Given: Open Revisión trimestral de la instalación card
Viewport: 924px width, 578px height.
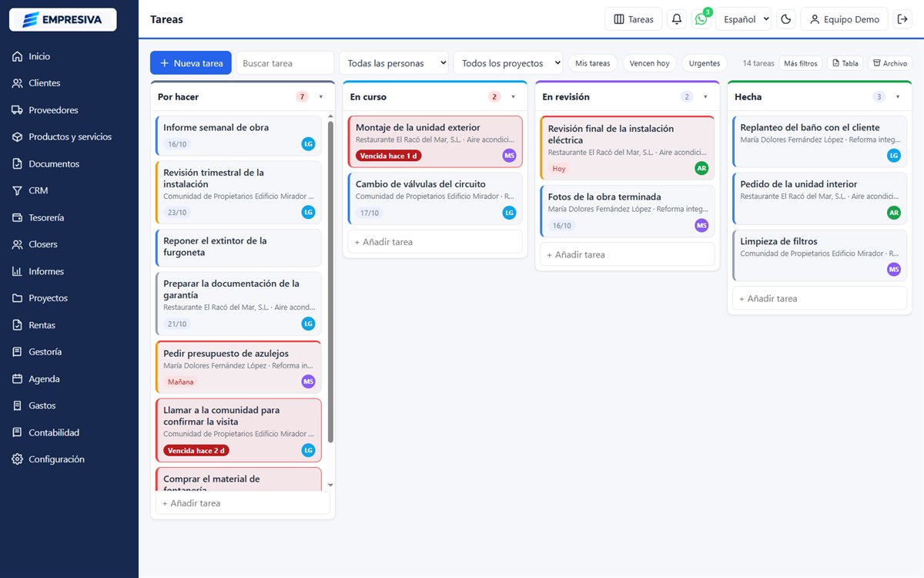Looking at the screenshot, I should coord(239,191).
